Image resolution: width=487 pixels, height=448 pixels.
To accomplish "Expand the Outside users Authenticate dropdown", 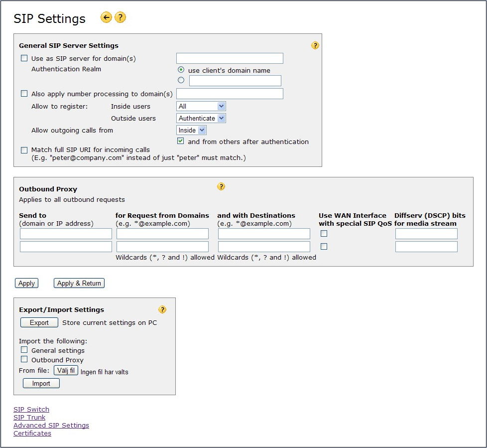I will [201, 118].
